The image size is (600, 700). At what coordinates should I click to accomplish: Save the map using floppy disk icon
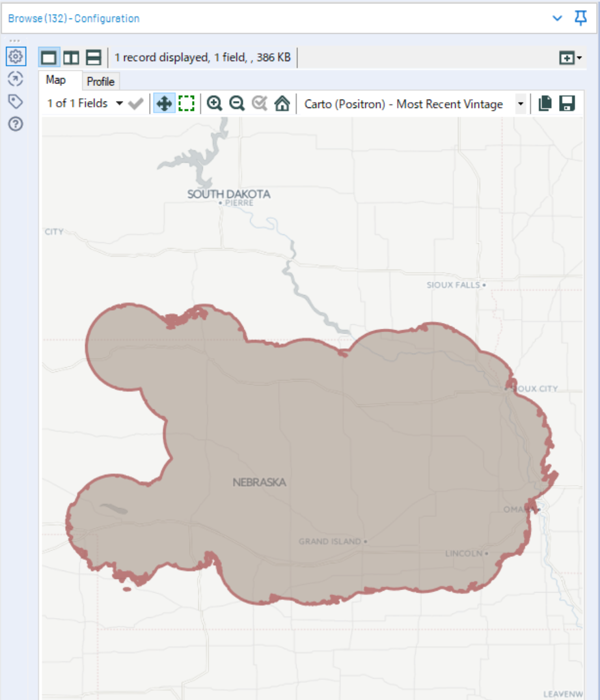tap(567, 104)
